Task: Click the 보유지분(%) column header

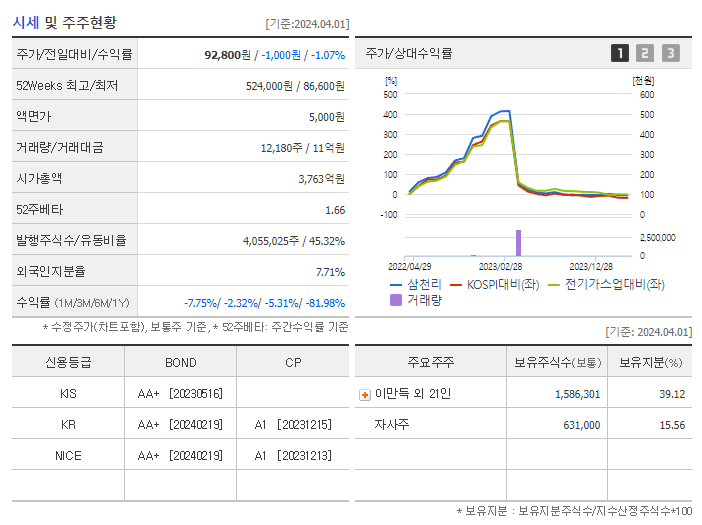Action: pyautogui.click(x=651, y=362)
